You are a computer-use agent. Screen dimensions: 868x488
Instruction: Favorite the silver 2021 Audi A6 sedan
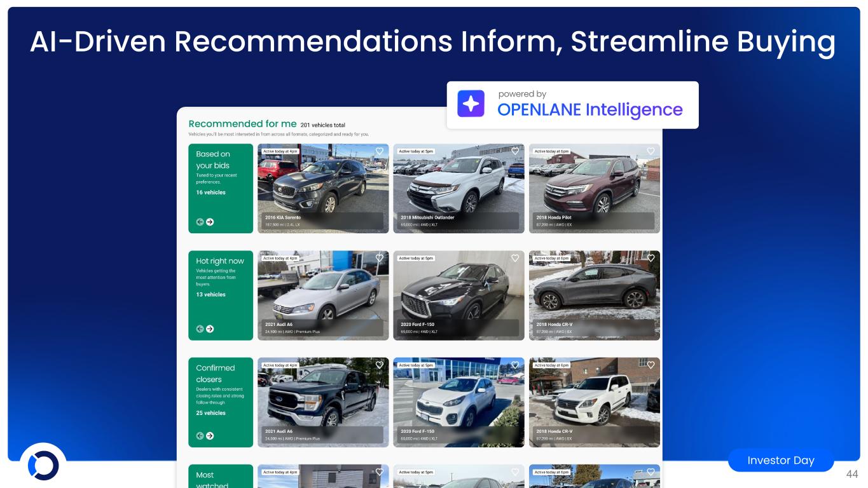tap(379, 258)
